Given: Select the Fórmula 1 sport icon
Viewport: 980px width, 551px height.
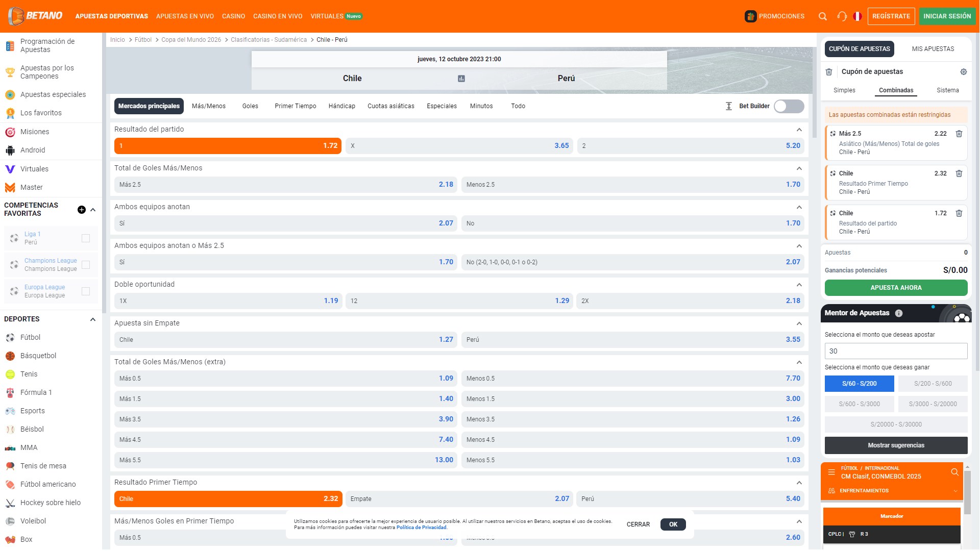Looking at the screenshot, I should [x=10, y=393].
